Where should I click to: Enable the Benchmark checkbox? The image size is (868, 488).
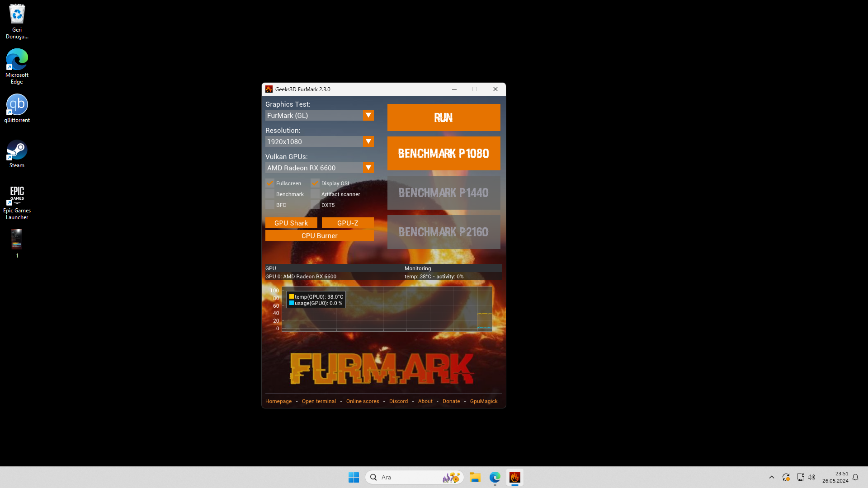tap(270, 194)
